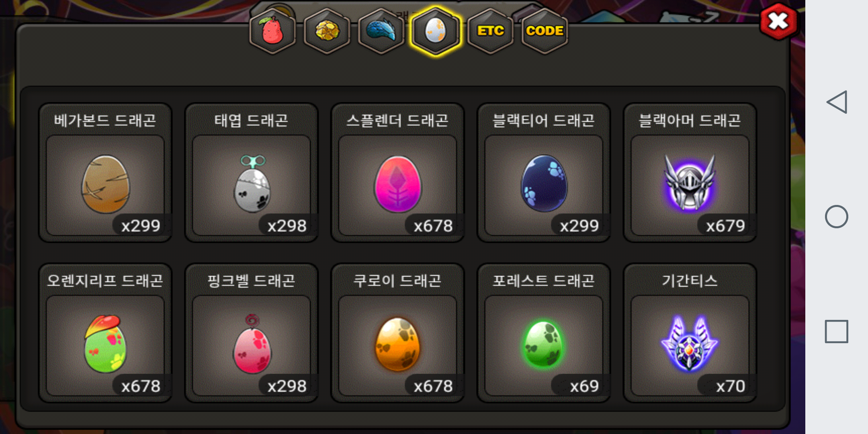Switch to the CODE tab
The width and height of the screenshot is (868, 434).
[545, 31]
